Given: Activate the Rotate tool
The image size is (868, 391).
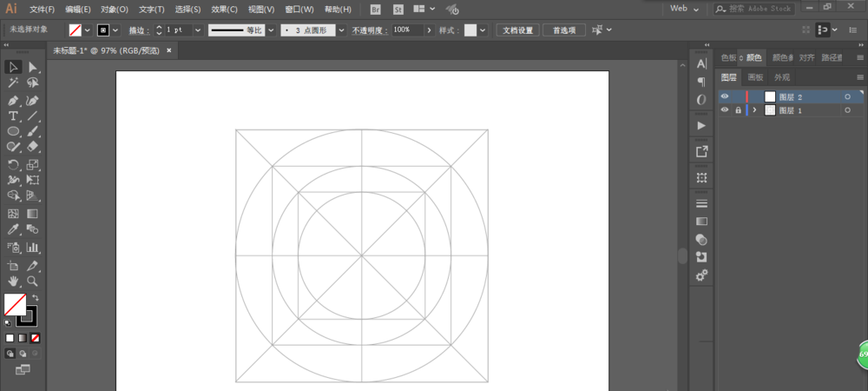Looking at the screenshot, I should click(13, 164).
